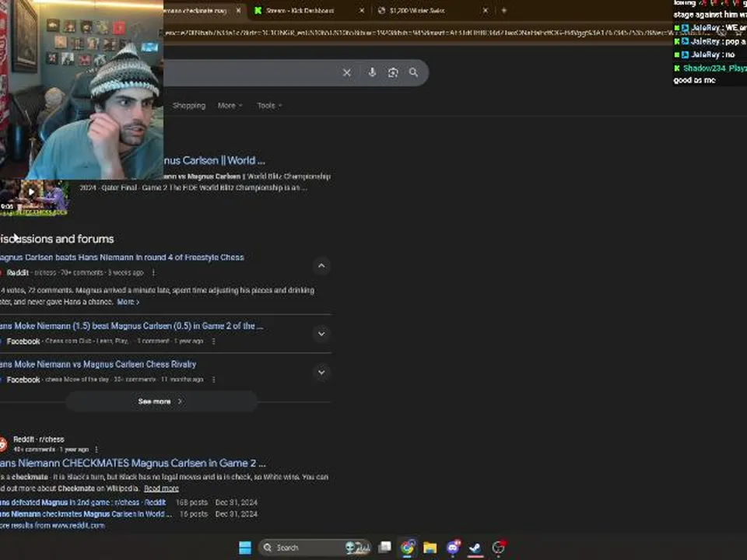747x560 pixels.
Task: Open the Tools dropdown
Action: pos(269,106)
